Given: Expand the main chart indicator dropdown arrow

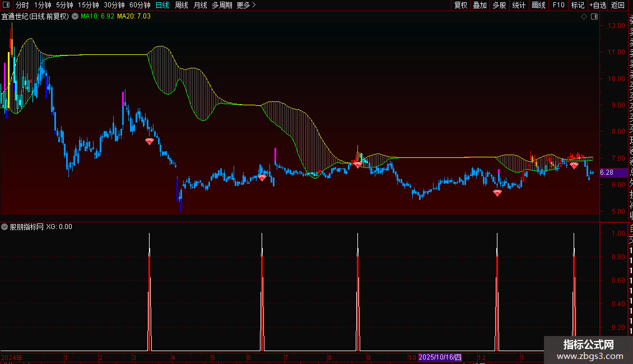Looking at the screenshot, I should point(75,16).
